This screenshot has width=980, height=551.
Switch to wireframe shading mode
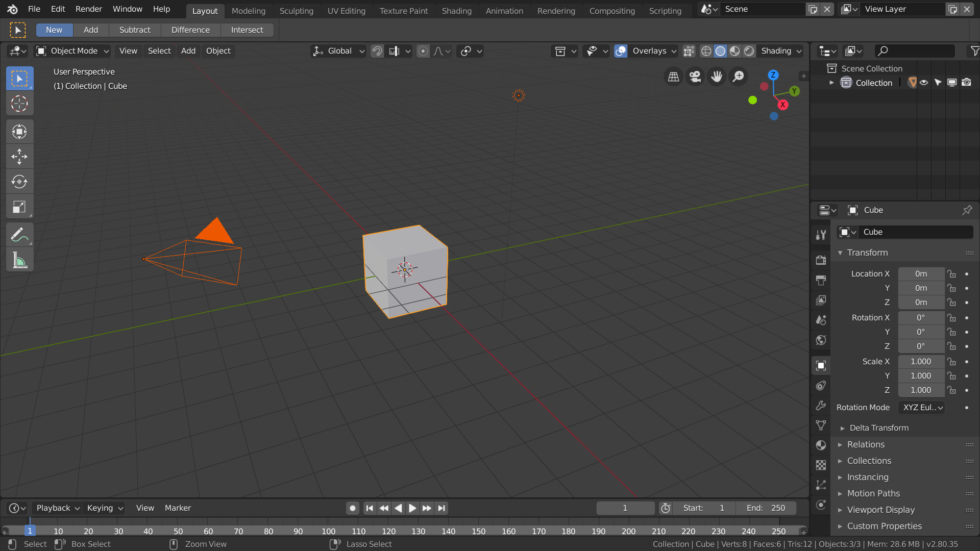pos(706,51)
